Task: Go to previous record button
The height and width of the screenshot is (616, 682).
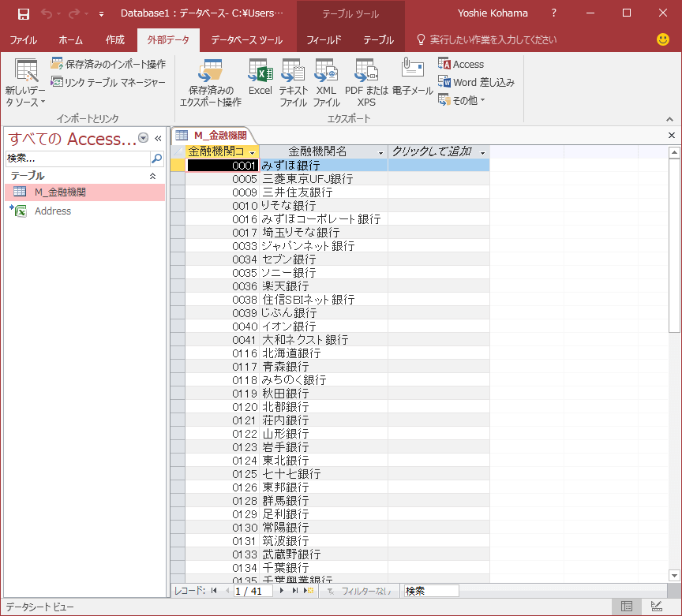Action: point(227,590)
